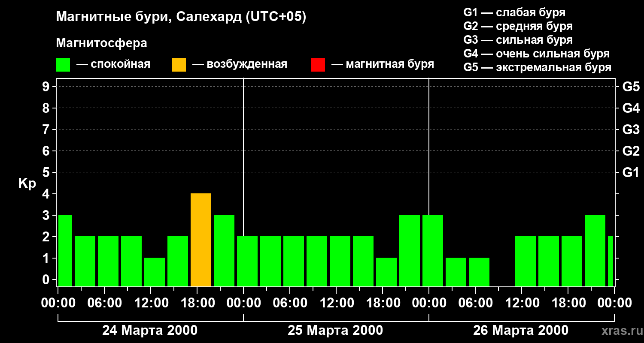Click the '— спокойная' legend label
644x343 pixels.
(x=113, y=65)
